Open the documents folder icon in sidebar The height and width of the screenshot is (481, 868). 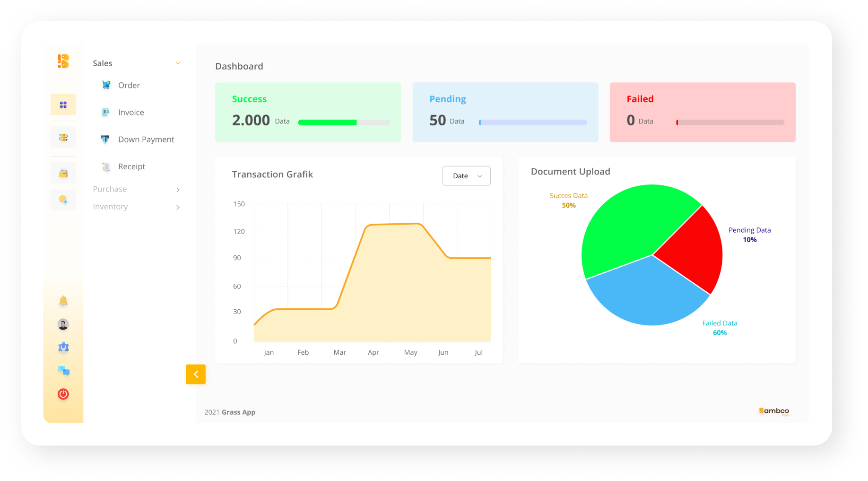63,172
